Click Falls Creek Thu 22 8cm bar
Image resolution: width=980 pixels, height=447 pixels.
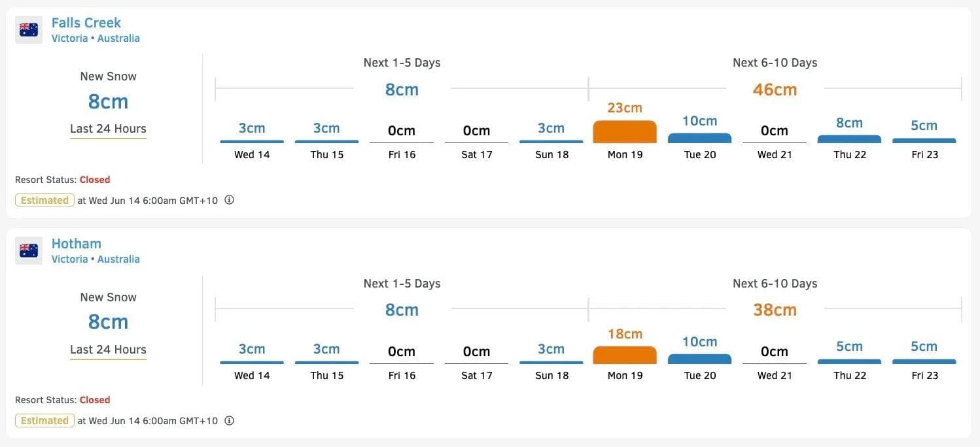point(849,139)
